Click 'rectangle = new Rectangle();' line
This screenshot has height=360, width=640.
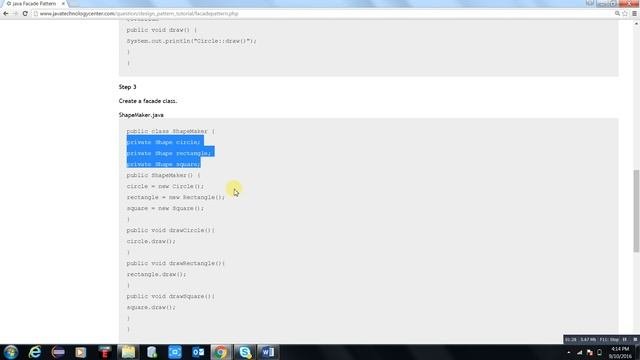point(176,197)
